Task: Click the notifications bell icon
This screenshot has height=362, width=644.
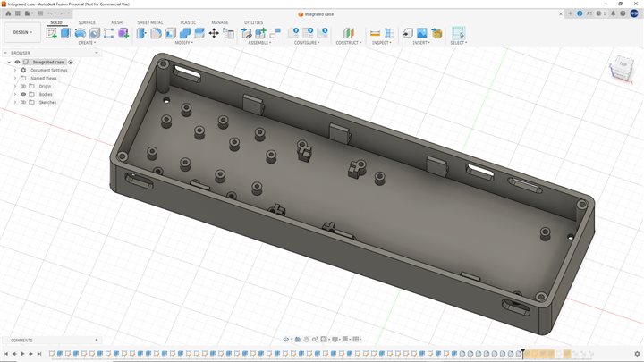Action: point(614,13)
